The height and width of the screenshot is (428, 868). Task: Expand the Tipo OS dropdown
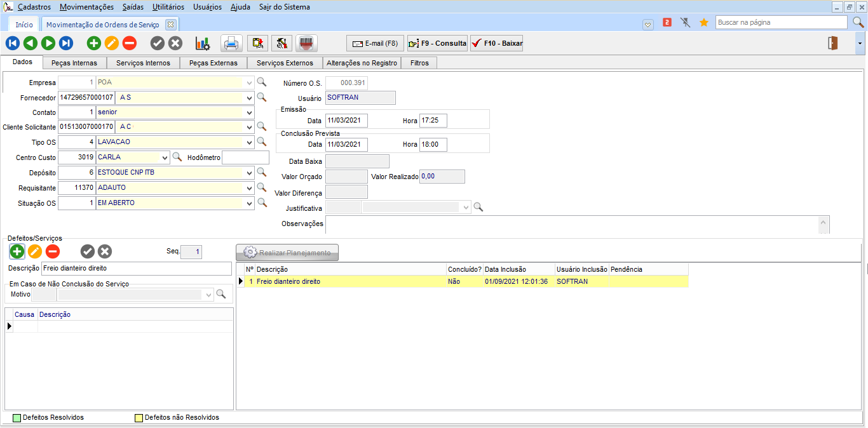click(x=248, y=142)
